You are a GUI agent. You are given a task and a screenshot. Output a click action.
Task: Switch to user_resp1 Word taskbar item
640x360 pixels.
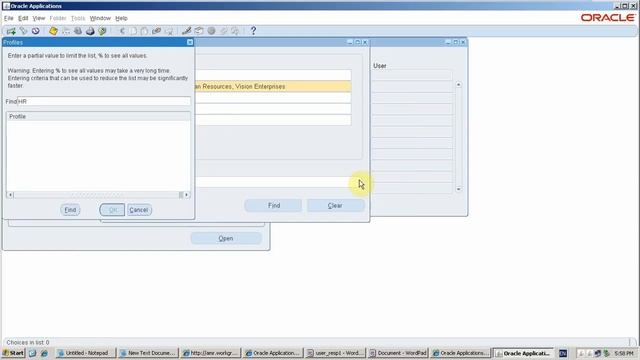click(x=336, y=353)
